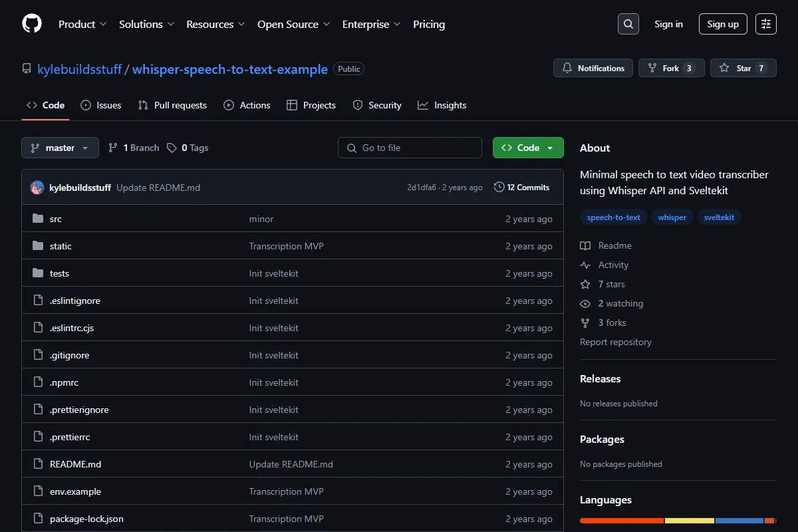Open the master branch dropdown
This screenshot has height=532, width=798.
(60, 148)
